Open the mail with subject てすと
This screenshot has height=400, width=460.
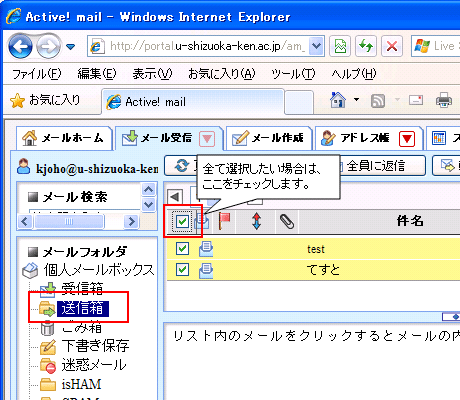[323, 270]
